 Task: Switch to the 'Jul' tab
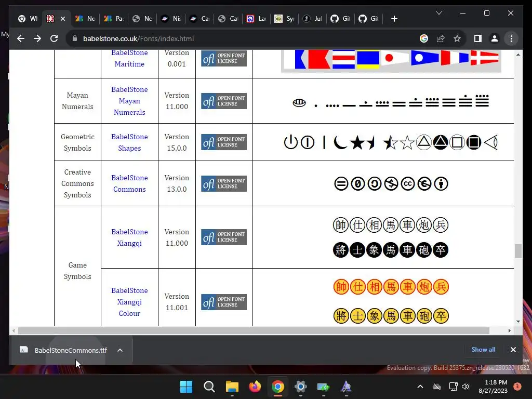coord(312,19)
